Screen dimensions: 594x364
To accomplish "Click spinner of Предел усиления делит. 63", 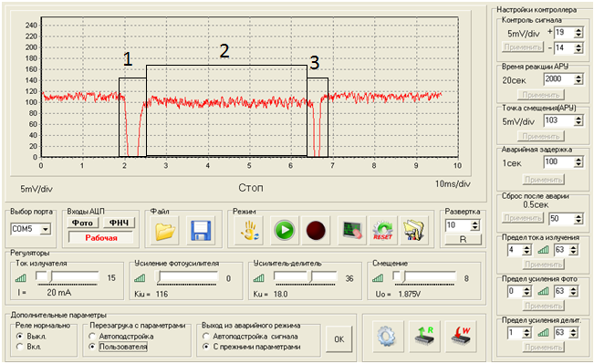I will (574, 333).
